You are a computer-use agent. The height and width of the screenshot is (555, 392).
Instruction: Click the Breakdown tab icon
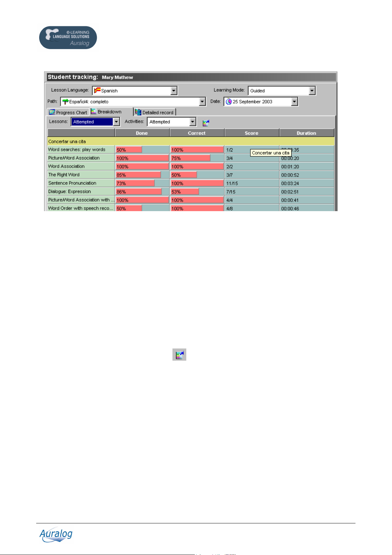point(93,111)
